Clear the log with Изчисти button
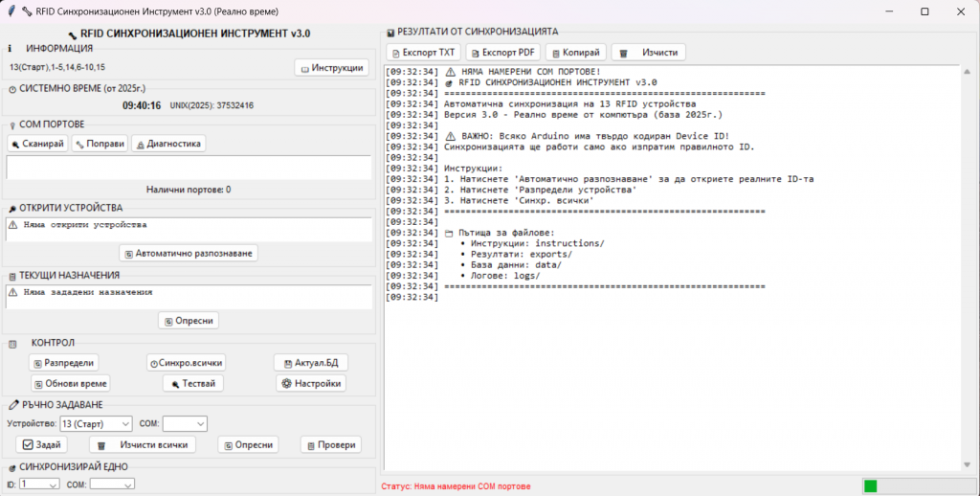Viewport: 980px width, 496px height. pos(649,52)
